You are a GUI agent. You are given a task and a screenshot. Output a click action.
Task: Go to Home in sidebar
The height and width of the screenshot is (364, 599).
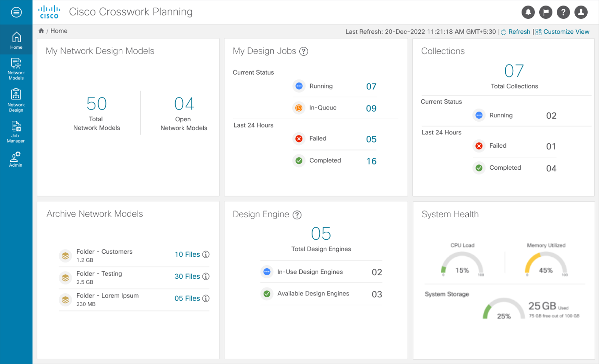point(16,40)
